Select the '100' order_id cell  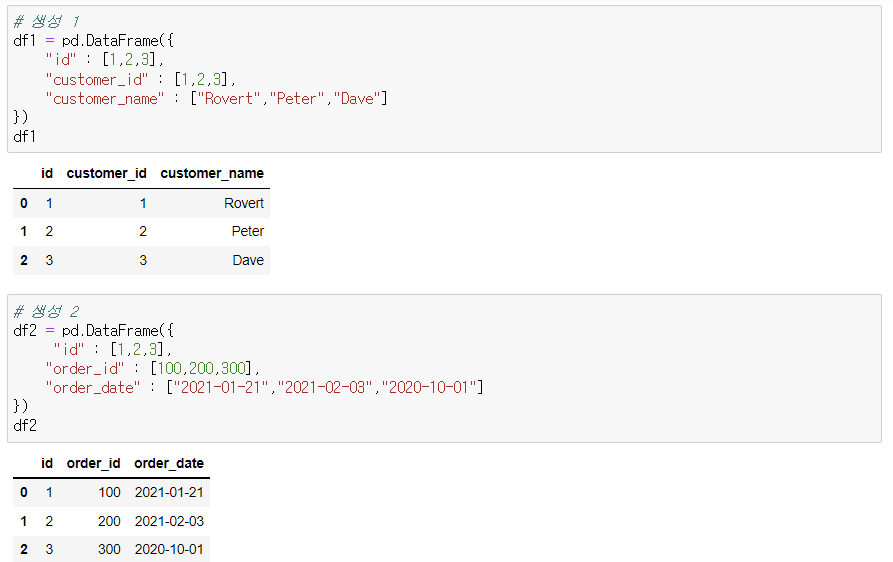point(109,493)
